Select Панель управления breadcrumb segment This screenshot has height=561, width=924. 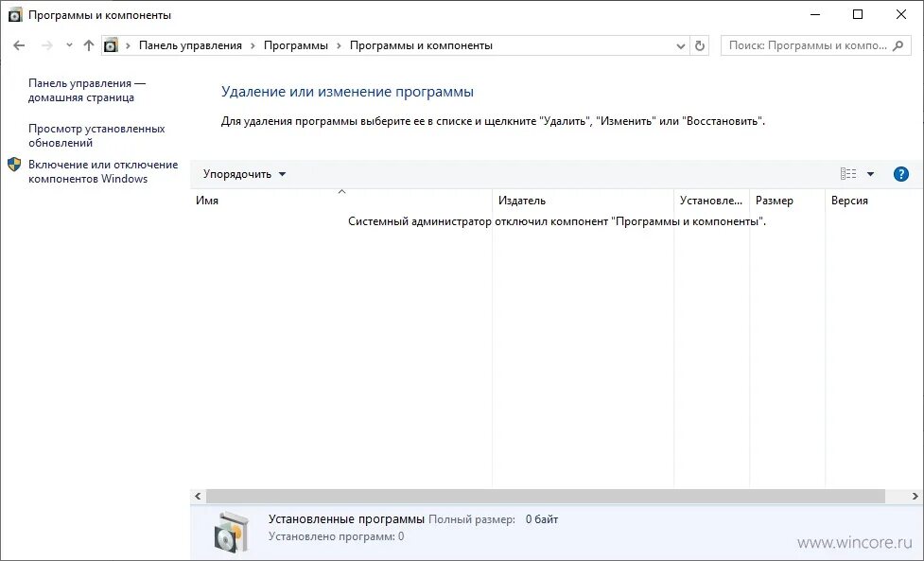tap(190, 45)
